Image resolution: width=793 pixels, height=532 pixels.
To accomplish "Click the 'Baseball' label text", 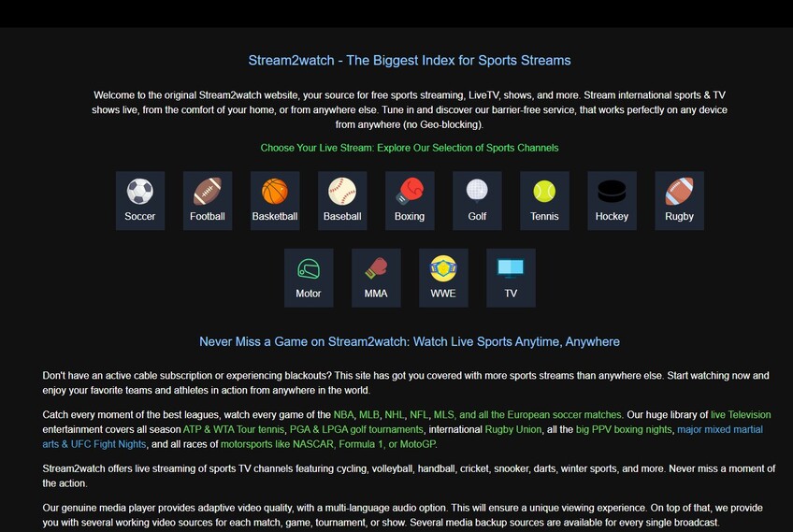I will coord(342,216).
